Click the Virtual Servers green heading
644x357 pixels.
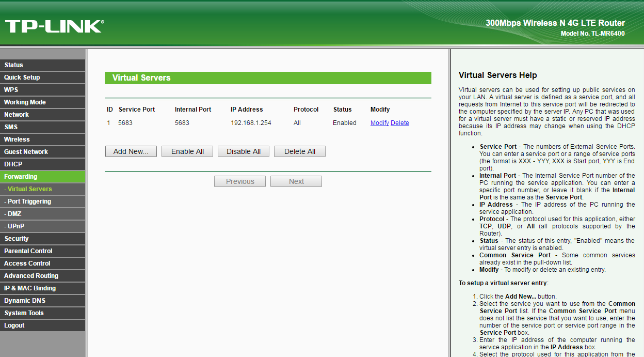(x=268, y=78)
